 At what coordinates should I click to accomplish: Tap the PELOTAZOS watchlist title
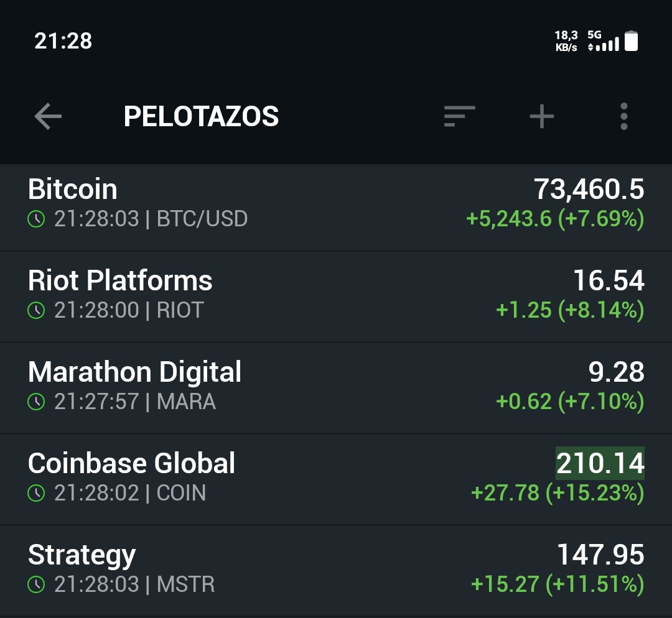coord(201,116)
